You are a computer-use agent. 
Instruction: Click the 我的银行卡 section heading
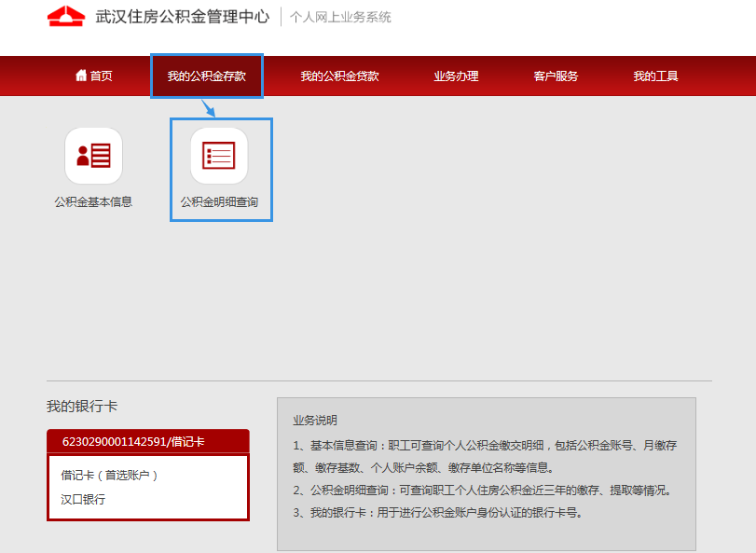[82, 407]
